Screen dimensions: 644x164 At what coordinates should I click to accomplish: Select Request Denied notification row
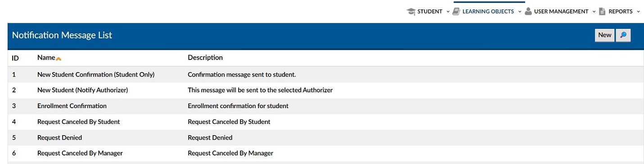point(326,137)
